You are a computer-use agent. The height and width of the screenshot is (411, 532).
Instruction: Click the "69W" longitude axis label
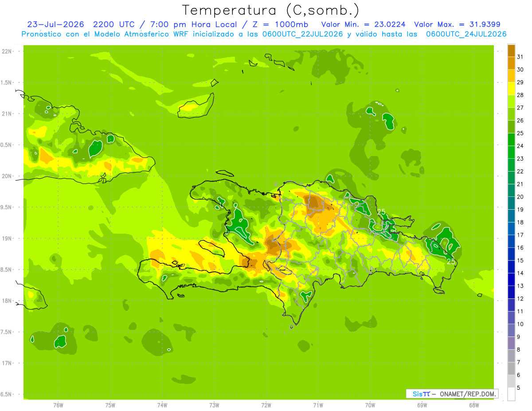(x=422, y=405)
